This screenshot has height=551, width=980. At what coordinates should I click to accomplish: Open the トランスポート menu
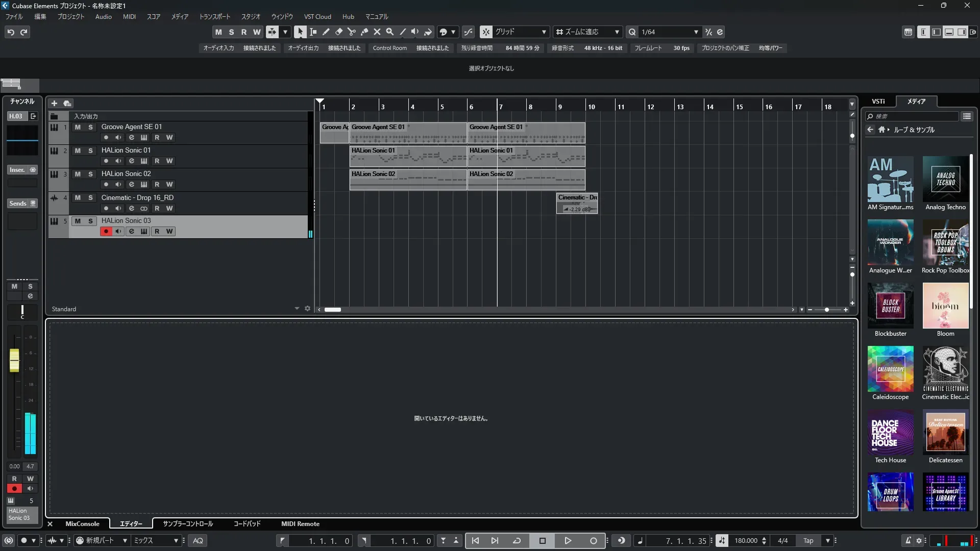click(x=214, y=16)
